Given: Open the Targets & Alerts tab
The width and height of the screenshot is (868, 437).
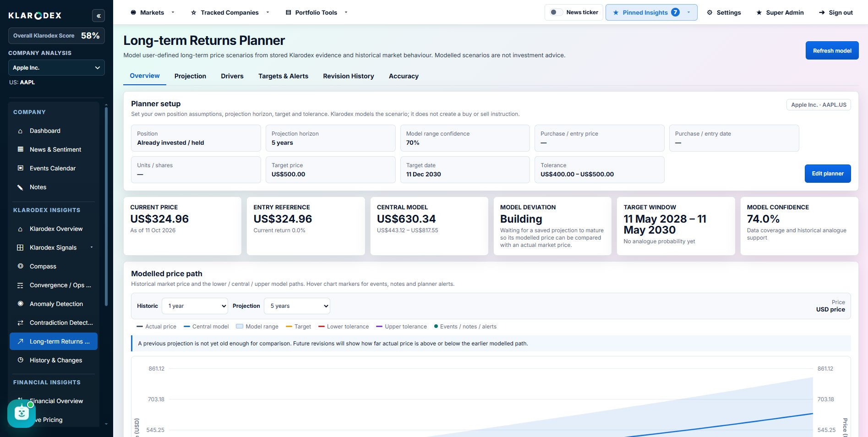Looking at the screenshot, I should click(283, 76).
